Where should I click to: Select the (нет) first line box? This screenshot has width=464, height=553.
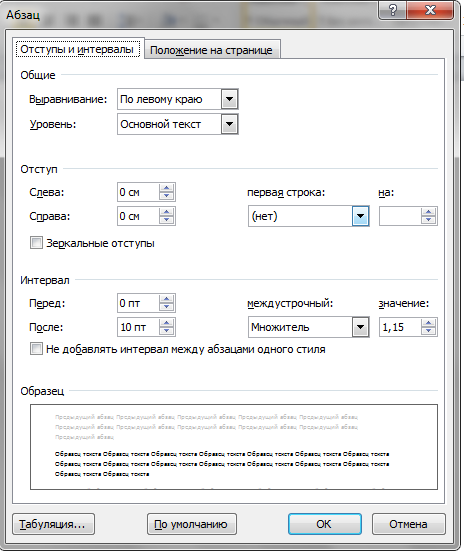(300, 216)
